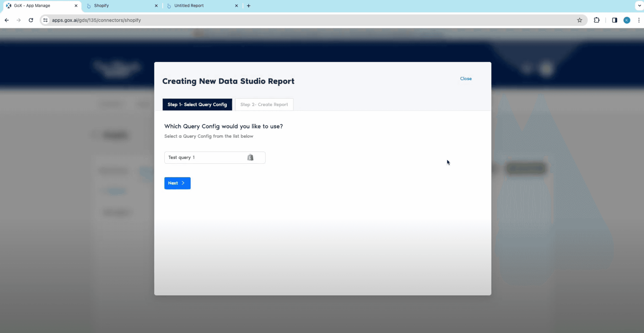This screenshot has width=644, height=333.
Task: Click the Close link in dialog
Action: point(466,79)
